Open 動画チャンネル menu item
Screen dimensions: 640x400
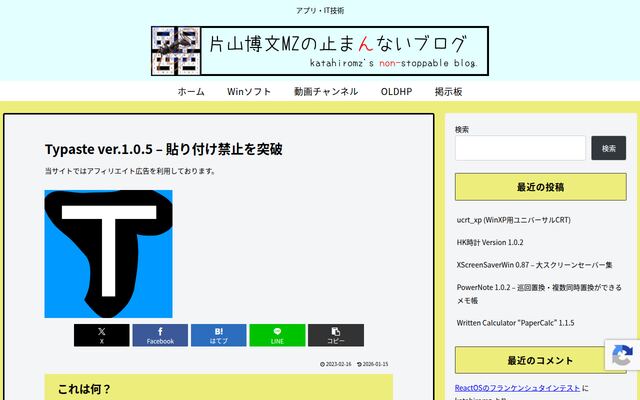coord(326,91)
